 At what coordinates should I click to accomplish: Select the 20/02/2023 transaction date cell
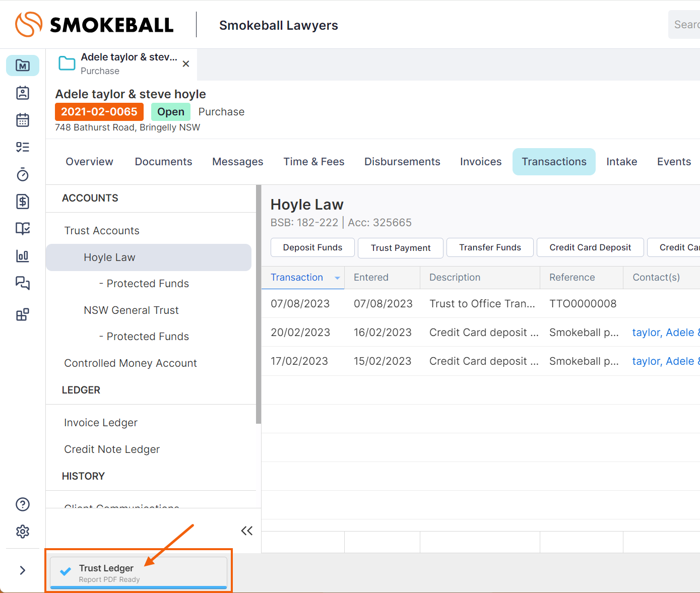pos(300,333)
